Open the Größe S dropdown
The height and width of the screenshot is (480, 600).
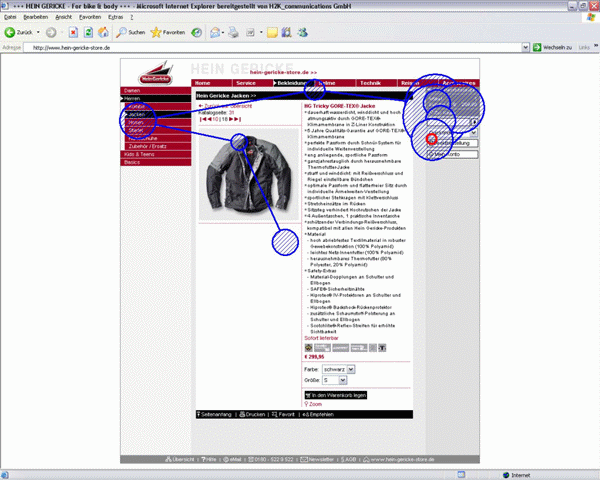[334, 380]
